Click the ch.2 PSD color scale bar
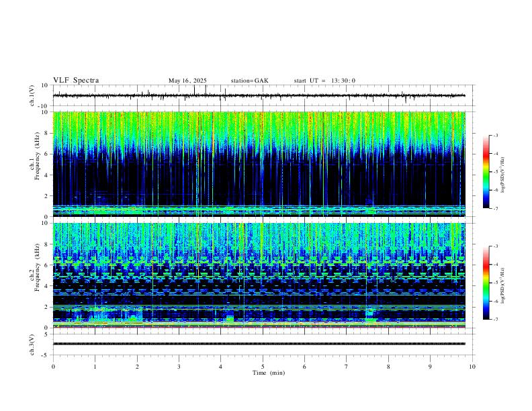532x411 pixels. point(486,283)
